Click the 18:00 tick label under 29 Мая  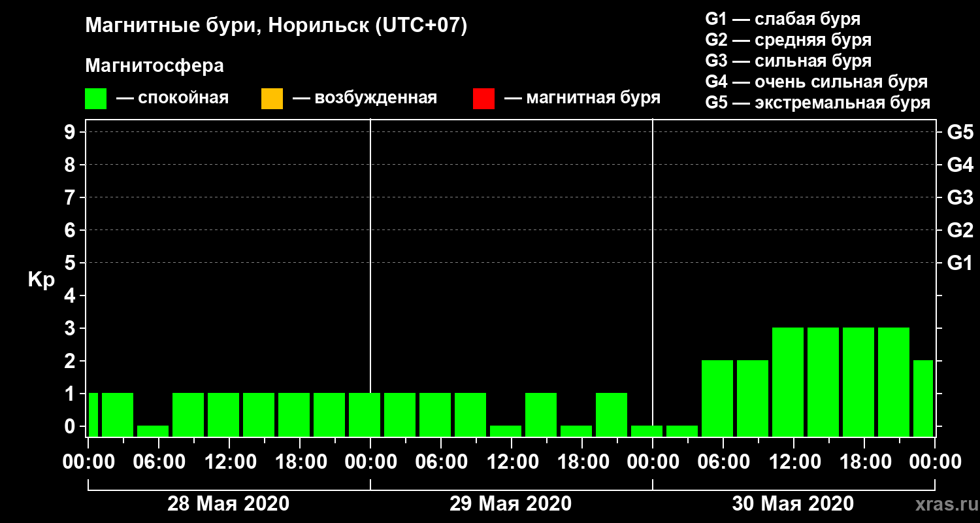[582, 462]
